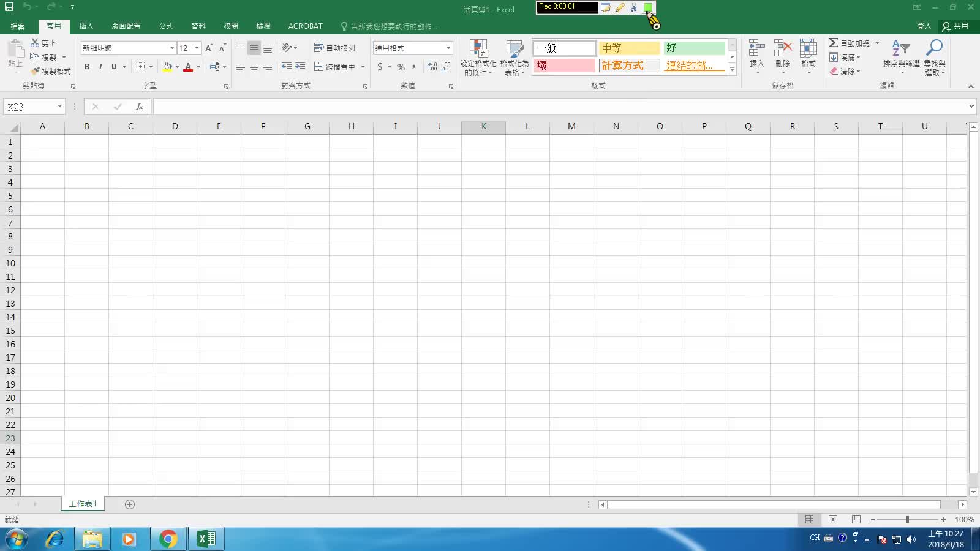Toggle Italic formatting
The image size is (980, 551).
(x=100, y=67)
